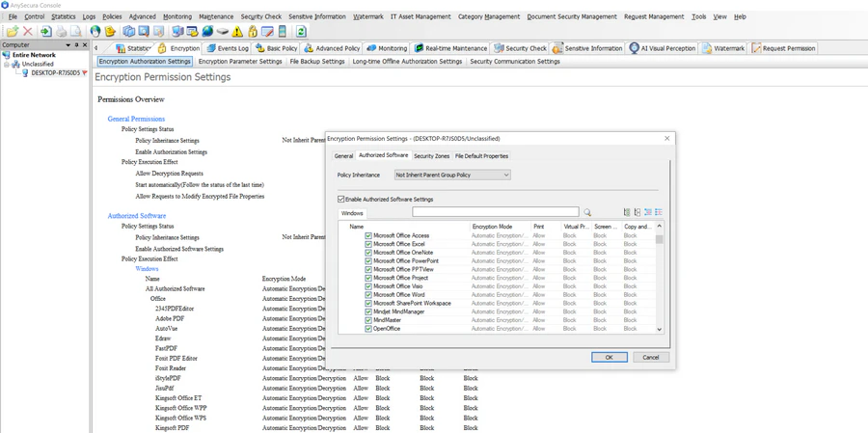The height and width of the screenshot is (433, 868).
Task: Open File Backup Settings subtab
Action: tap(317, 62)
